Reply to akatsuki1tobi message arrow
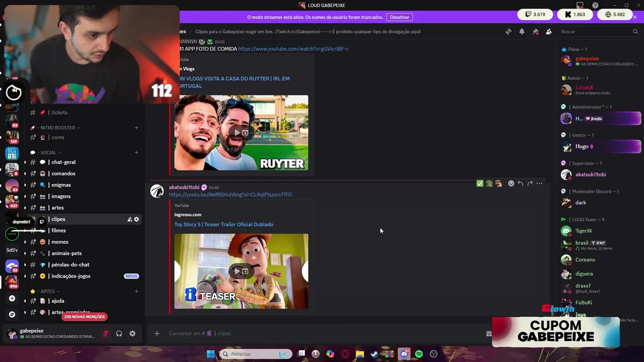This screenshot has width=644, height=362. point(520,184)
